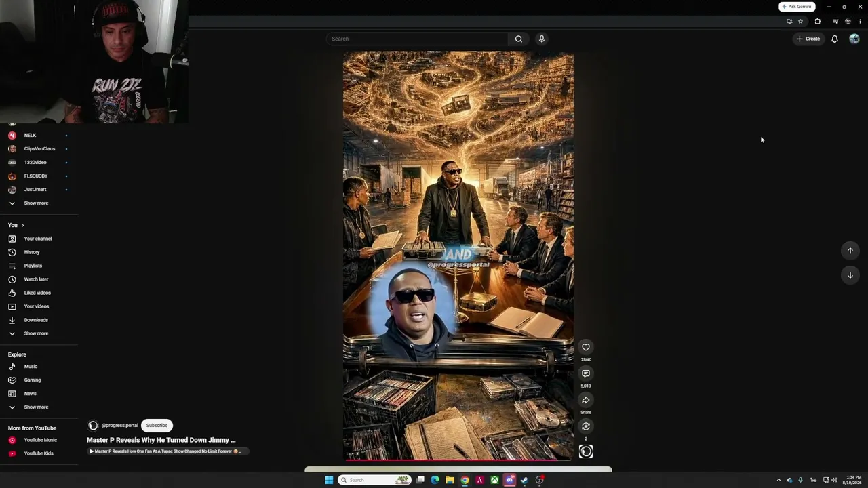
Task: Open the @progress.portal channel handle
Action: [119, 426]
